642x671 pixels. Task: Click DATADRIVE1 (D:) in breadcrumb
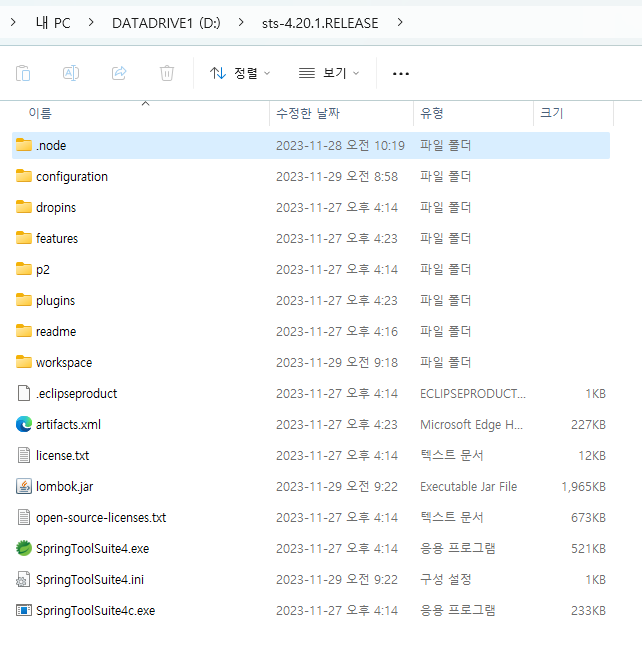pyautogui.click(x=166, y=23)
